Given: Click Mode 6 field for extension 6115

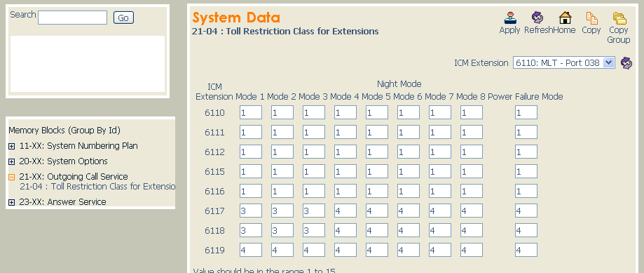Looking at the screenshot, I should [x=409, y=171].
